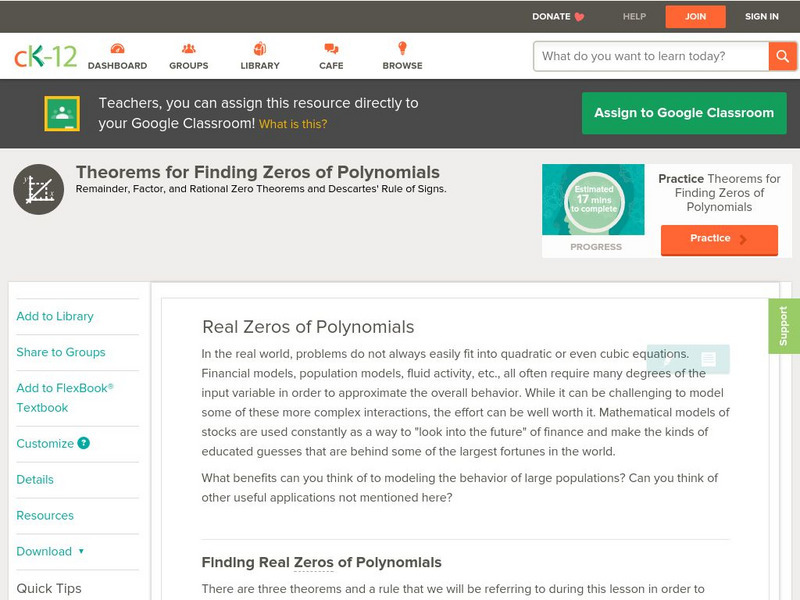Select BROWSE in the navigation
The image size is (800, 600).
[403, 66]
